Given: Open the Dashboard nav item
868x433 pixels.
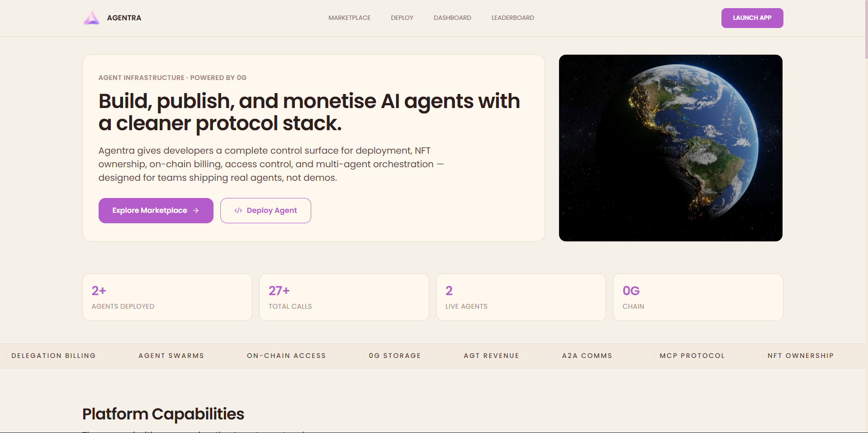Looking at the screenshot, I should point(452,18).
